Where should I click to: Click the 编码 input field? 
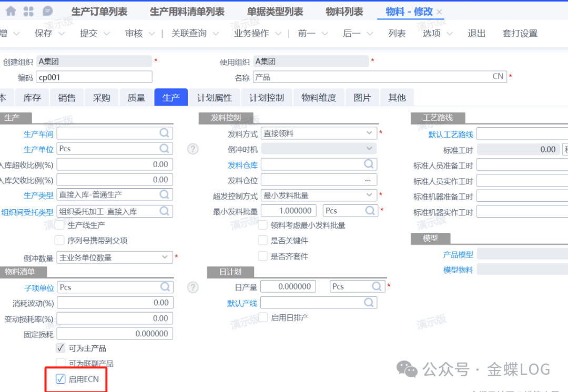[x=94, y=77]
